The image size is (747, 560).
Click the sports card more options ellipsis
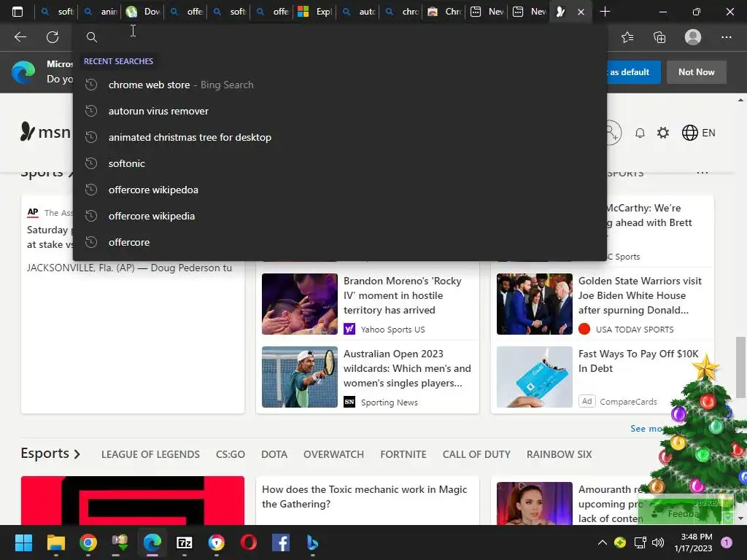(703, 172)
